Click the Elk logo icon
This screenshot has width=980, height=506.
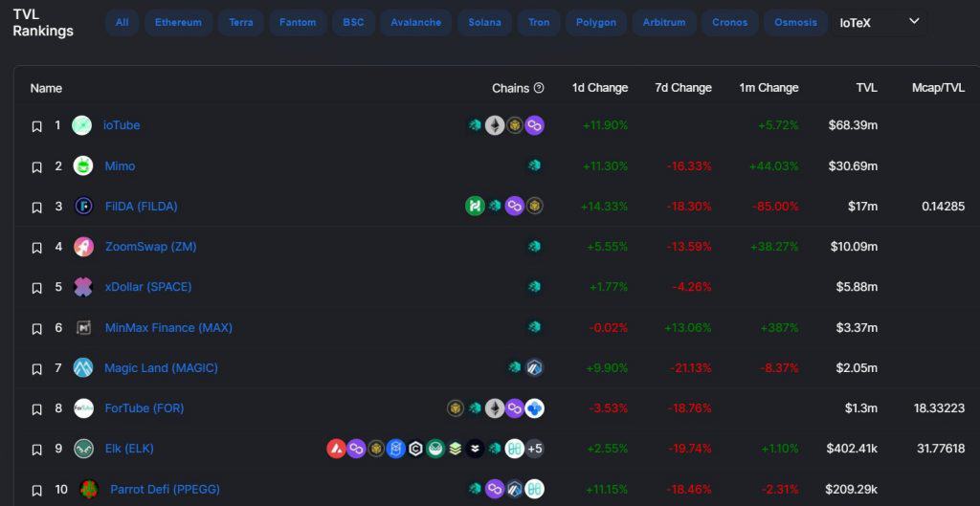pyautogui.click(x=84, y=449)
